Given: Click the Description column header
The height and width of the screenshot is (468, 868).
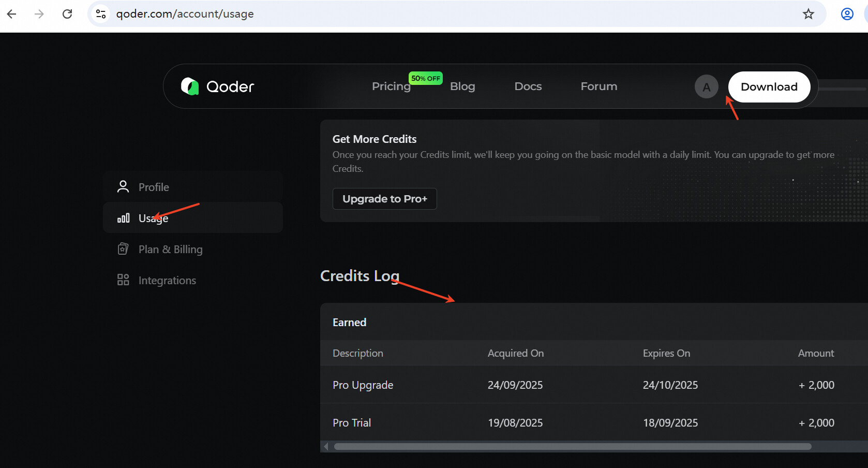Looking at the screenshot, I should [x=358, y=353].
